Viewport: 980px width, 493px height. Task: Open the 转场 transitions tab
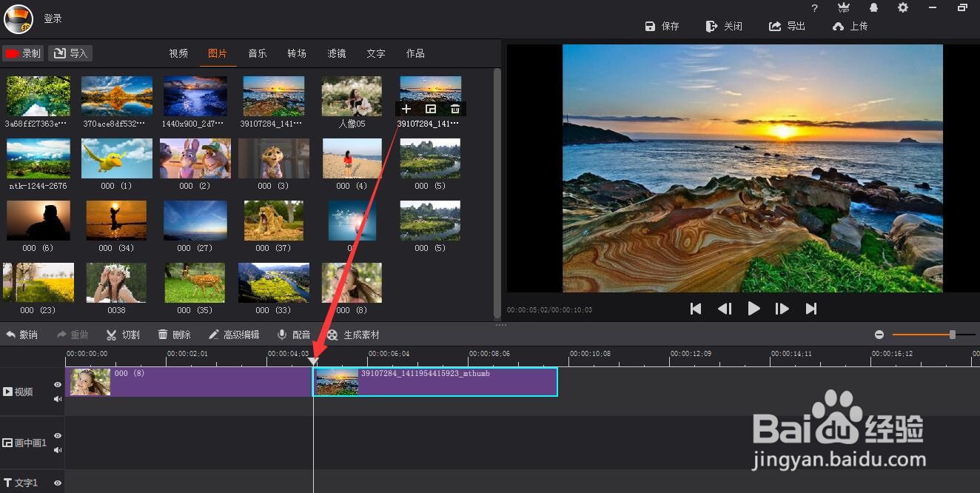click(297, 53)
